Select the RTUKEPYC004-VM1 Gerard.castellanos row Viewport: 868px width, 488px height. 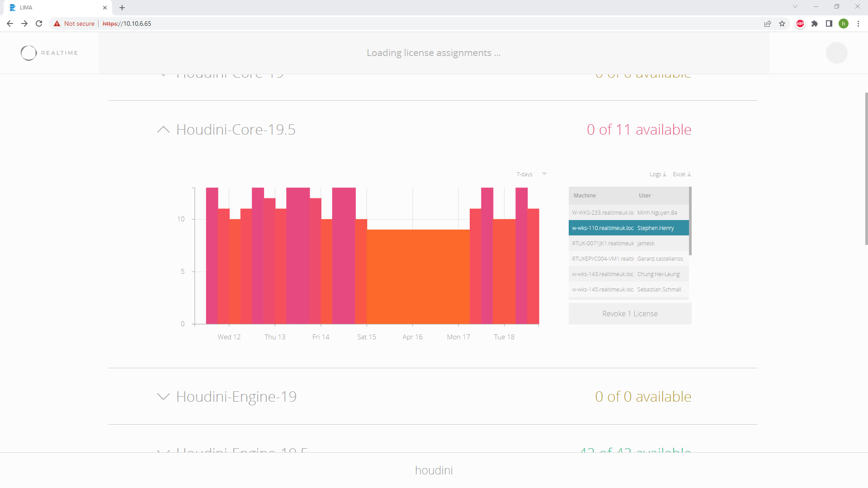pos(629,258)
